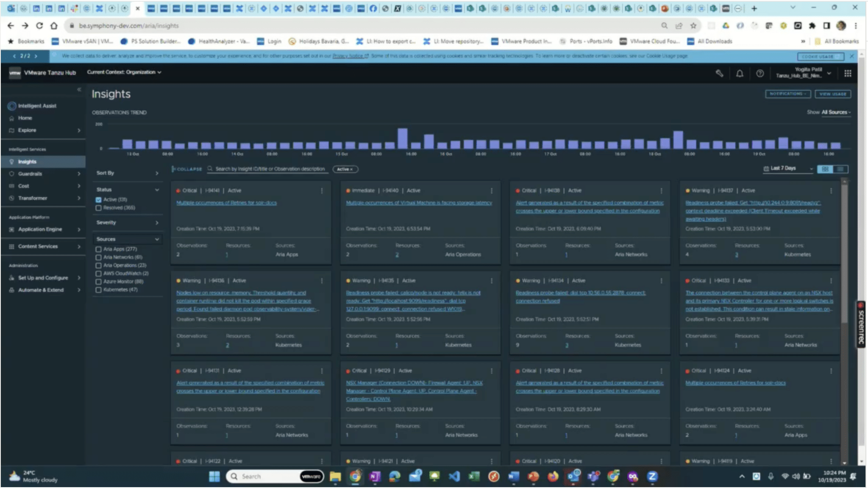This screenshot has width=868, height=488.
Task: Open the help question mark icon
Action: coord(760,74)
